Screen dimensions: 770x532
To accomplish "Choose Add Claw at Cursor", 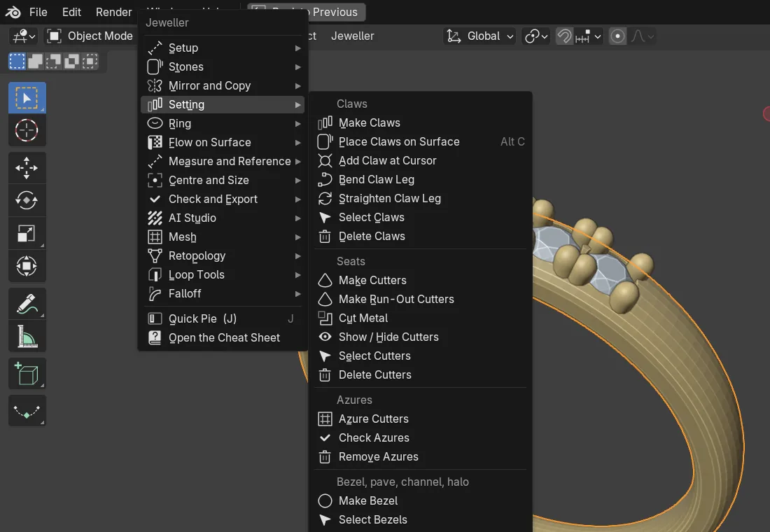I will (x=421, y=160).
